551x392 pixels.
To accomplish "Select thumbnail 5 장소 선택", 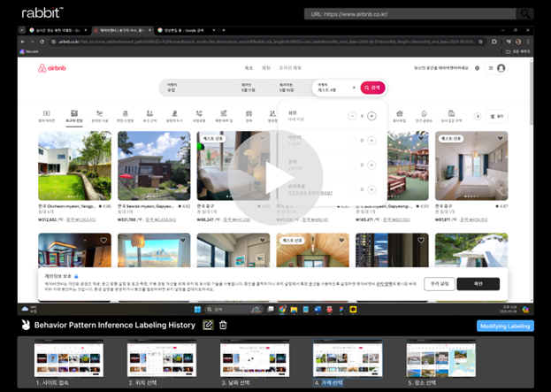I will 440,362.
